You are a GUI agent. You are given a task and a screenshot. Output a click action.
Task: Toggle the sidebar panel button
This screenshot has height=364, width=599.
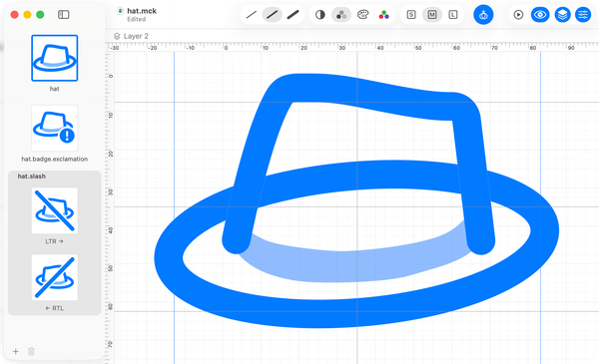(64, 15)
